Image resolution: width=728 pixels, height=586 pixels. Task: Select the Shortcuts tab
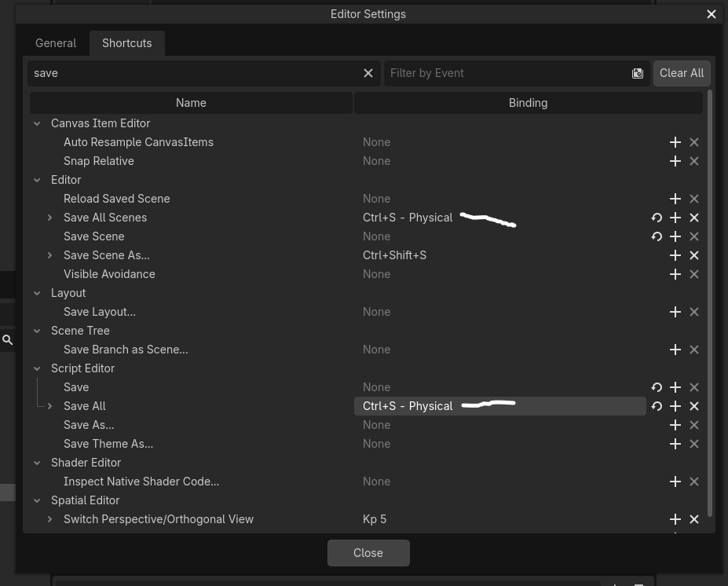click(126, 43)
